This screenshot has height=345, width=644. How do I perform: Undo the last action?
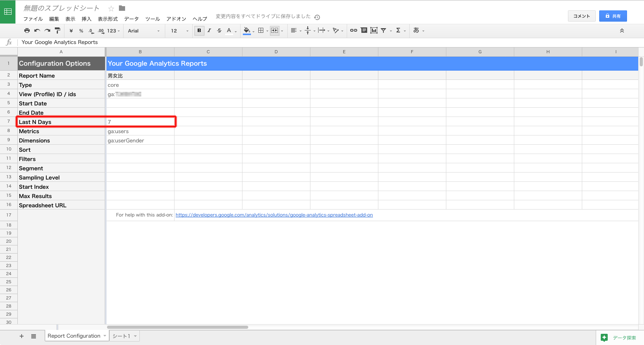[x=37, y=30]
